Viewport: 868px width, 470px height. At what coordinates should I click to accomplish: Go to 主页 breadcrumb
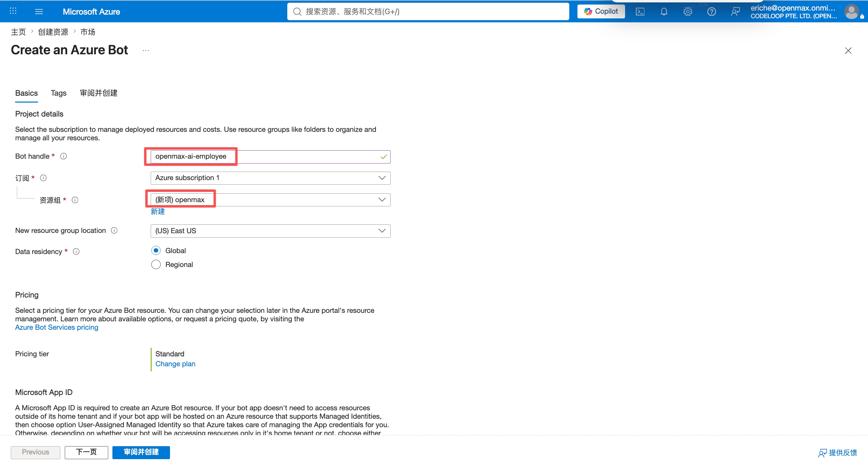(18, 32)
